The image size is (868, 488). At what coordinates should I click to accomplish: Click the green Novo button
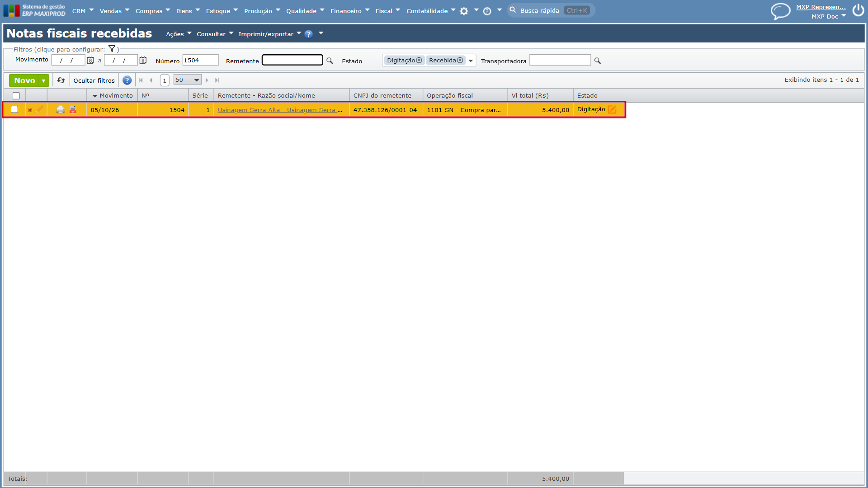tap(24, 80)
